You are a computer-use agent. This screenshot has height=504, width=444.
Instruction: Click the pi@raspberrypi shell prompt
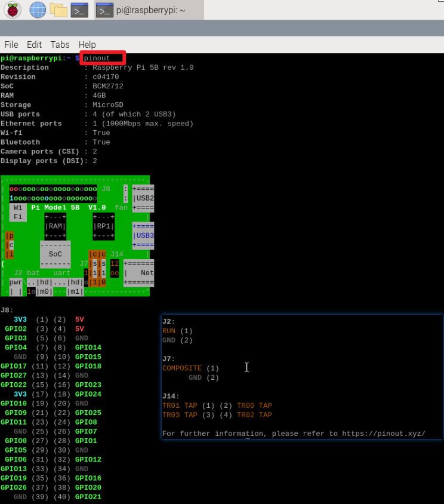[40, 58]
